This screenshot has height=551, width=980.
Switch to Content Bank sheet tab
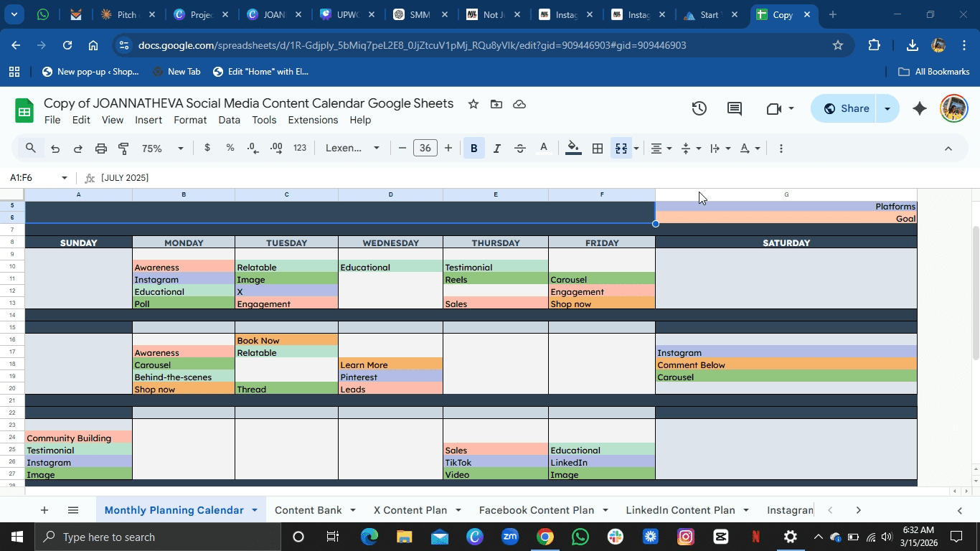[308, 510]
